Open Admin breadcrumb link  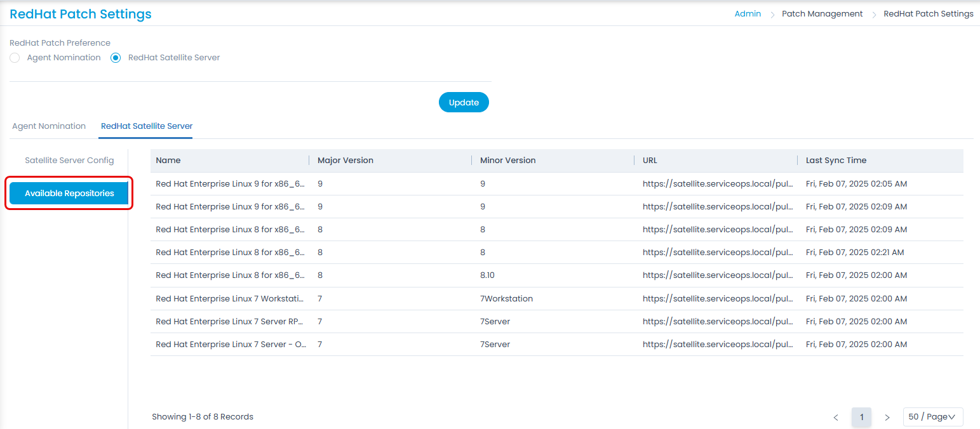748,14
